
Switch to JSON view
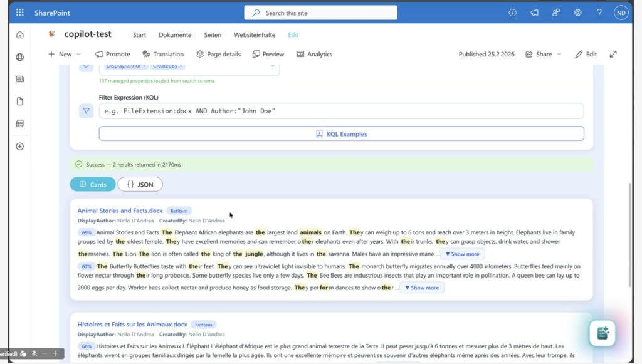[140, 184]
